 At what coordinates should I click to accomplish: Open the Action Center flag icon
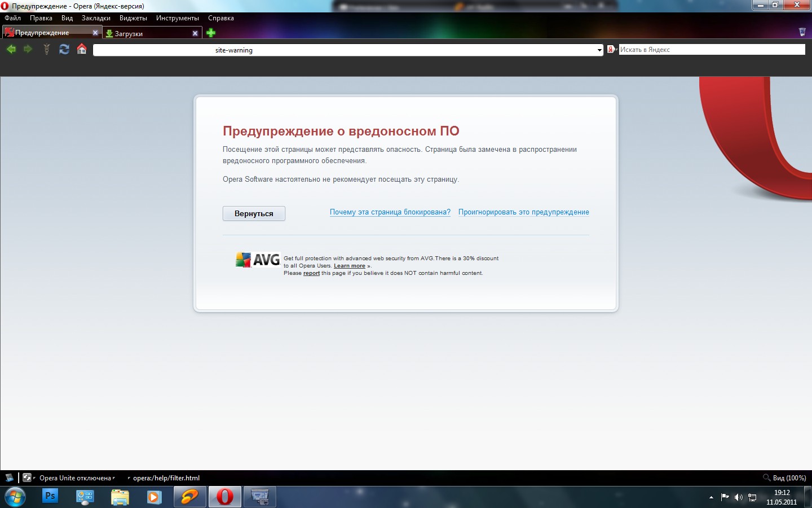725,497
